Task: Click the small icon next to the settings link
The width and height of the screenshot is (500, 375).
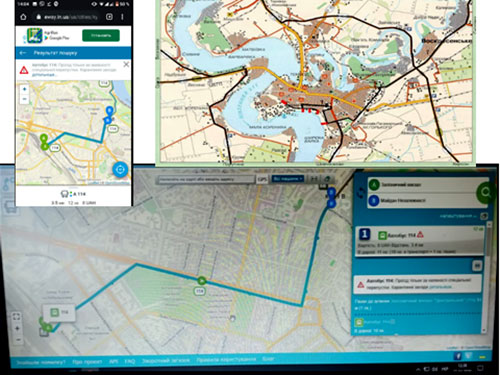Action: [484, 216]
